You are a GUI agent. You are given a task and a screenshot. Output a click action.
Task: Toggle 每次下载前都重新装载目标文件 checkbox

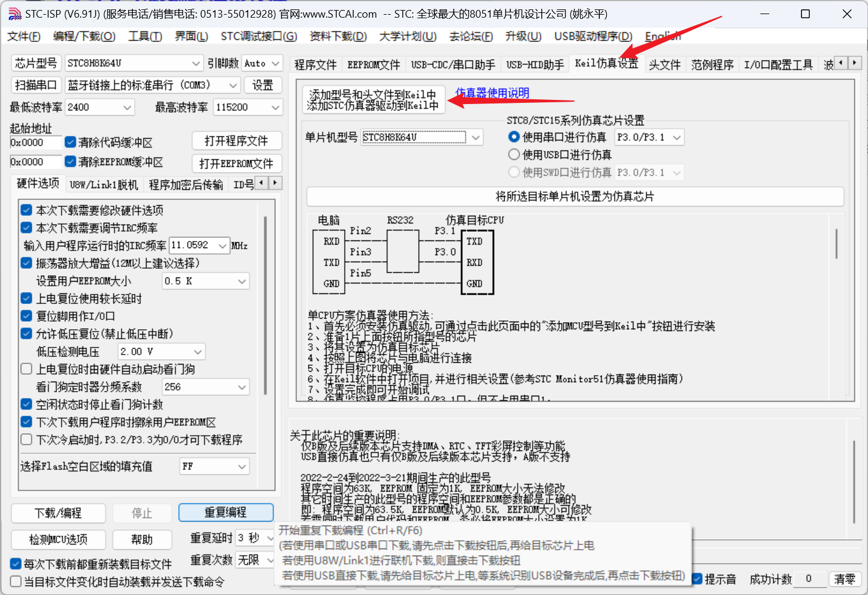pos(16,564)
